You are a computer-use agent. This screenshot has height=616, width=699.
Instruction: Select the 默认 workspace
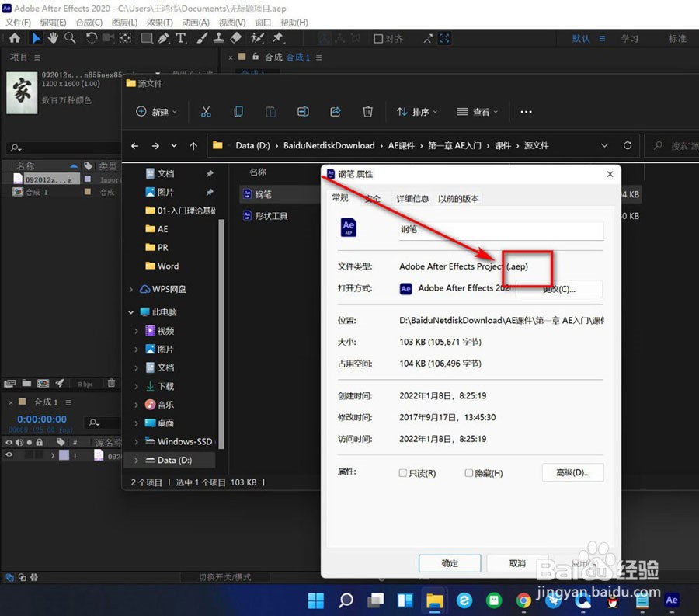581,39
